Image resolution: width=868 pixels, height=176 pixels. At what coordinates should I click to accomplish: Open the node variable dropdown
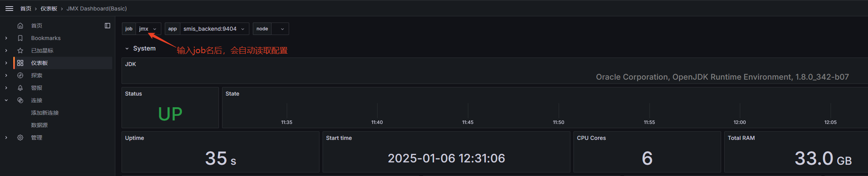(x=280, y=29)
